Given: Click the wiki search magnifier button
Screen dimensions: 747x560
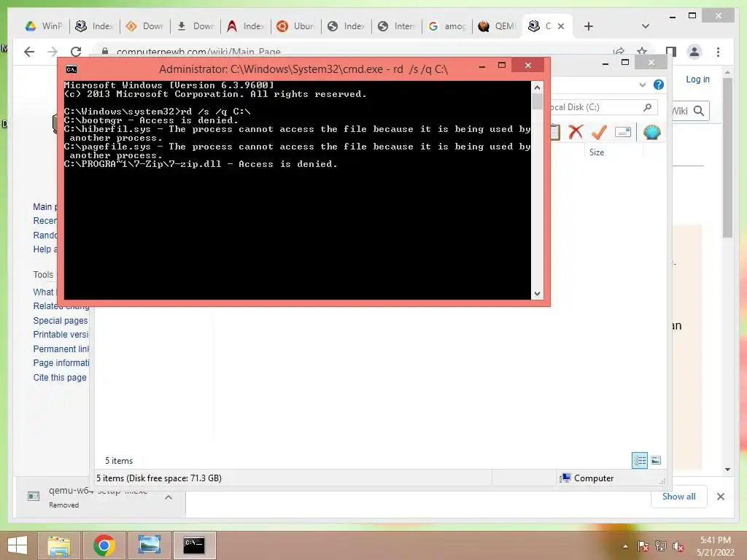Looking at the screenshot, I should coord(699,111).
